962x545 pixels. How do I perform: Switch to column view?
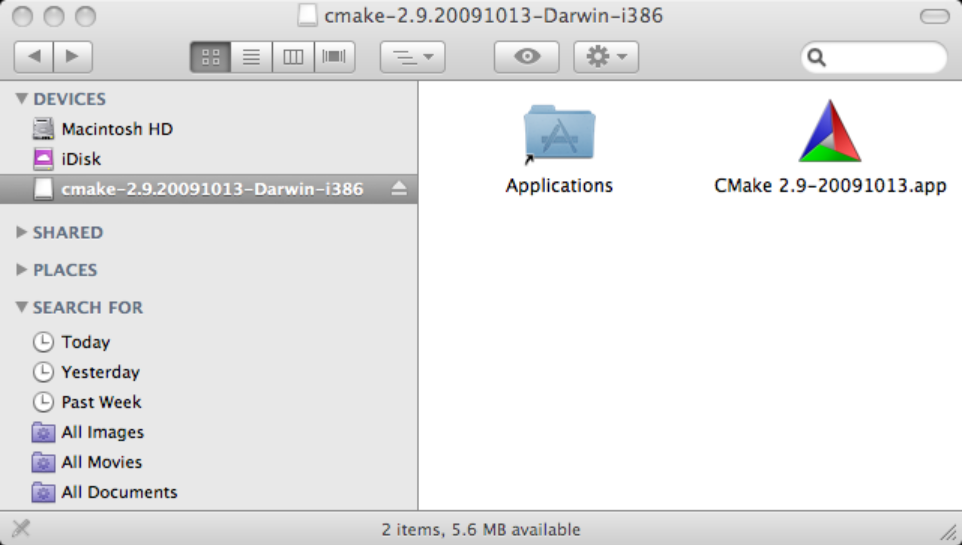(293, 57)
